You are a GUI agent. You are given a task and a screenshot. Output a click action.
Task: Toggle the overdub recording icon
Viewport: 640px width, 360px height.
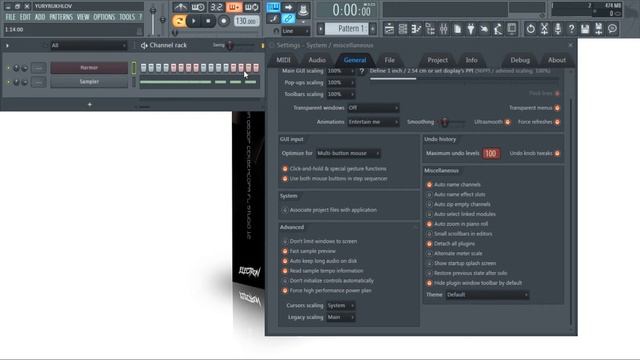point(234,7)
